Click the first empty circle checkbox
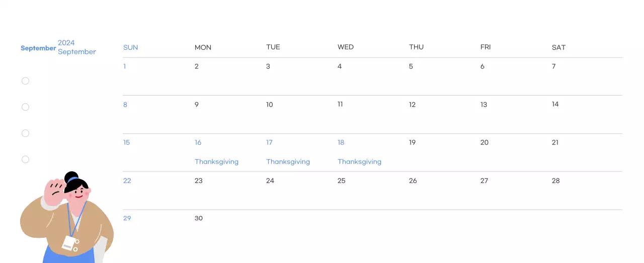The image size is (644, 263). [x=25, y=81]
